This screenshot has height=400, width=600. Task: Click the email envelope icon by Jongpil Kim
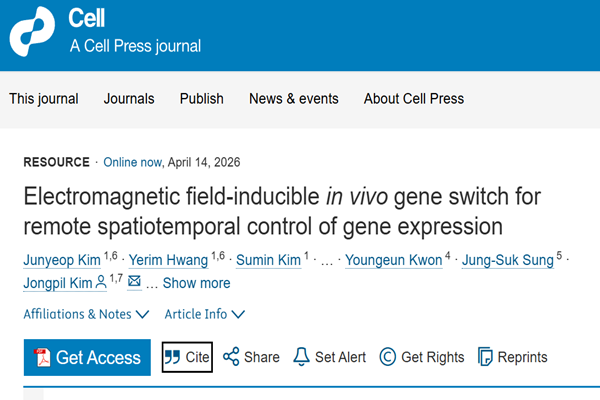[x=134, y=283]
